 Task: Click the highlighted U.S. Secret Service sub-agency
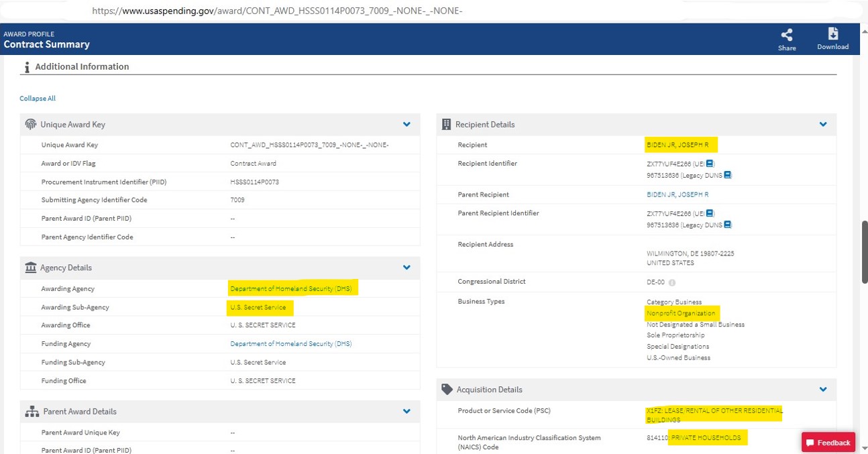pos(258,307)
